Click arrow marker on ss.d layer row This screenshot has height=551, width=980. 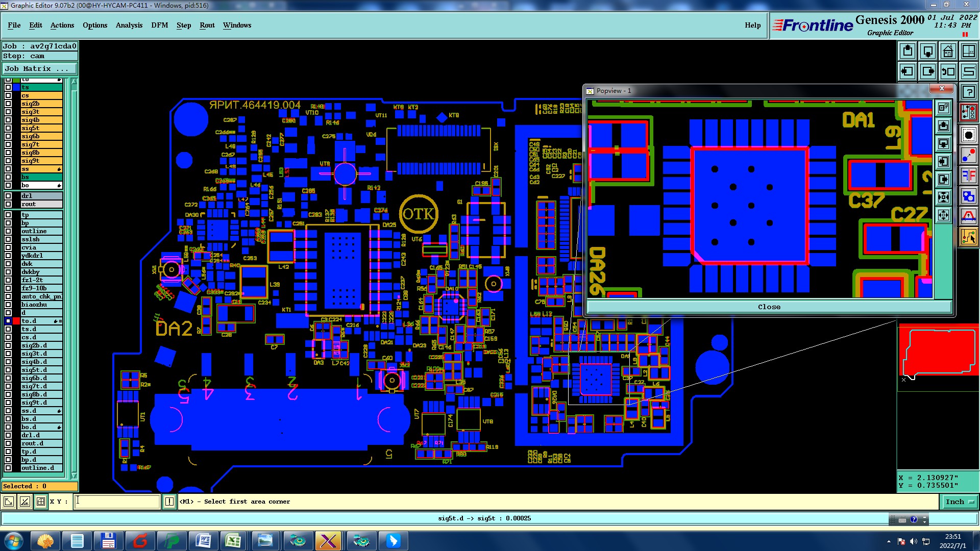59,411
